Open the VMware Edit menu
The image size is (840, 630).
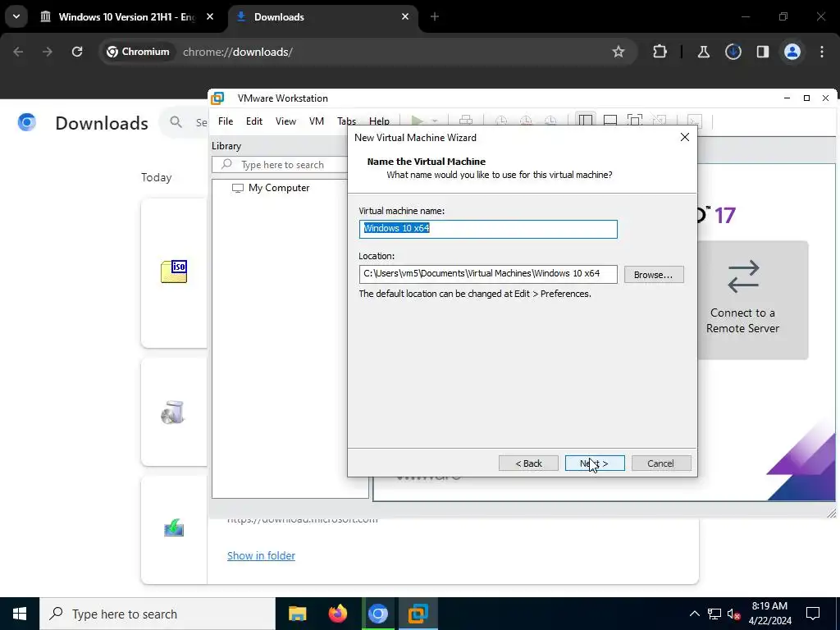coord(254,121)
